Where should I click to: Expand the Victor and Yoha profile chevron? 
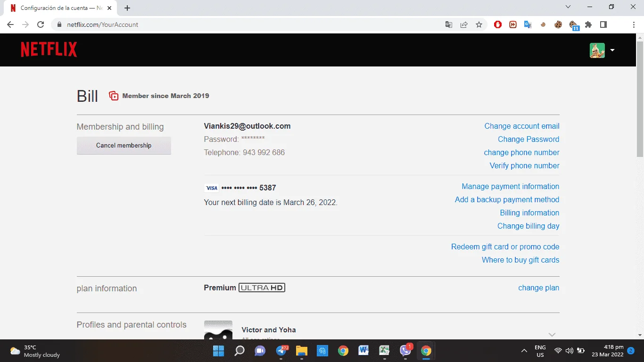(552, 334)
